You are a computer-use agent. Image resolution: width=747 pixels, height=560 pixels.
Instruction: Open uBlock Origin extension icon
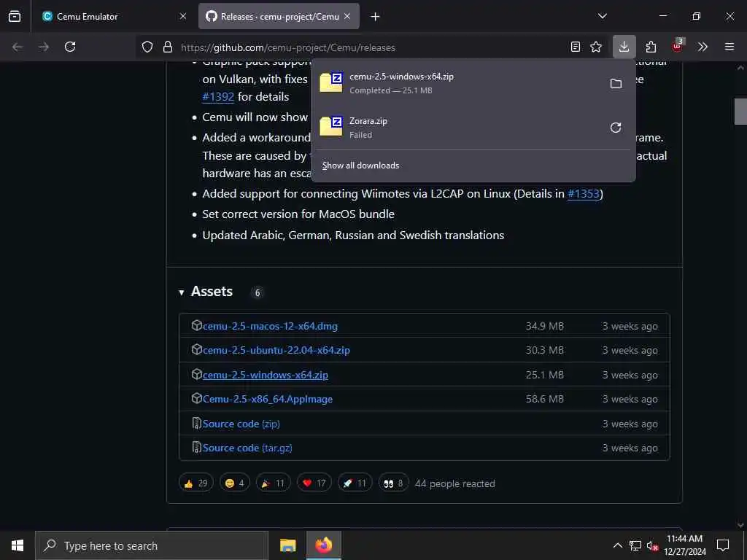[x=677, y=46]
